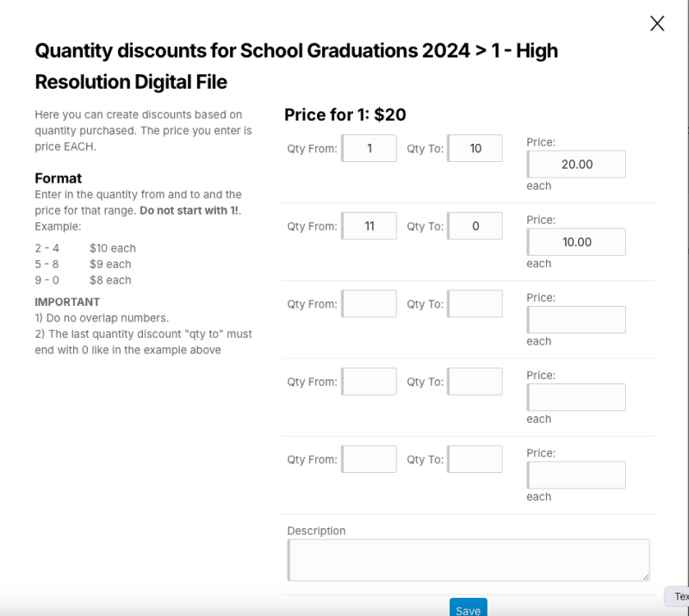Save the quantity discounts

468,607
